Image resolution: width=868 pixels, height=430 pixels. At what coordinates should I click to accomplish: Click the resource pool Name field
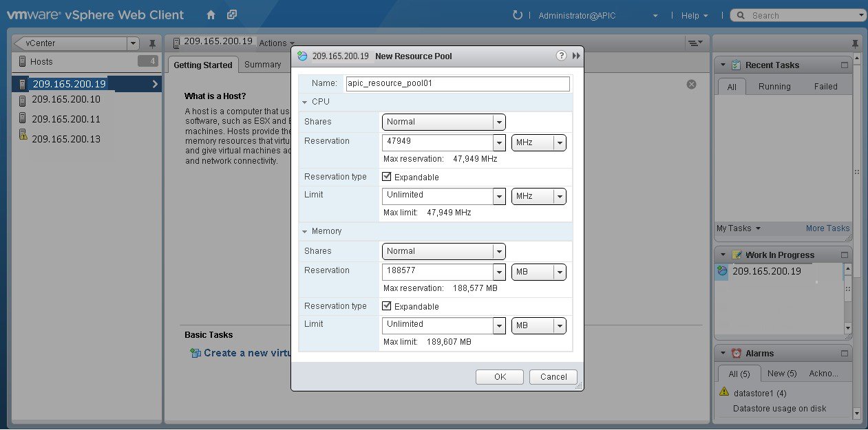(458, 84)
